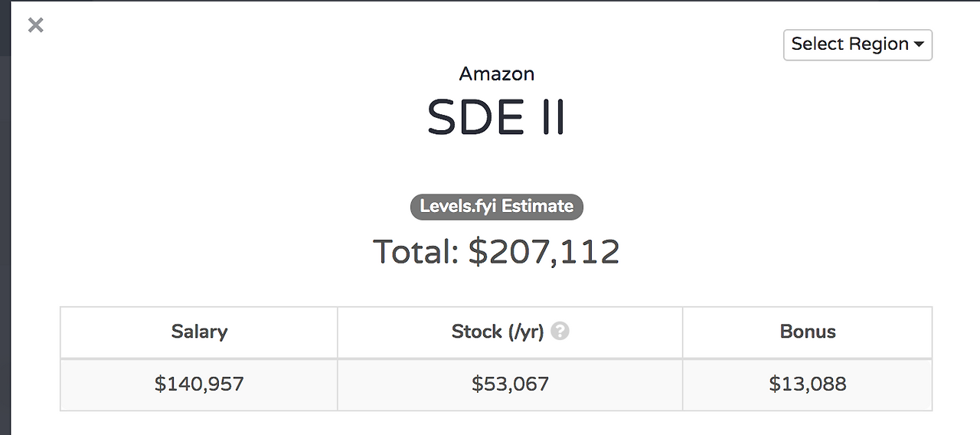
Task: Open the Select Region dropdown
Action: (x=857, y=44)
